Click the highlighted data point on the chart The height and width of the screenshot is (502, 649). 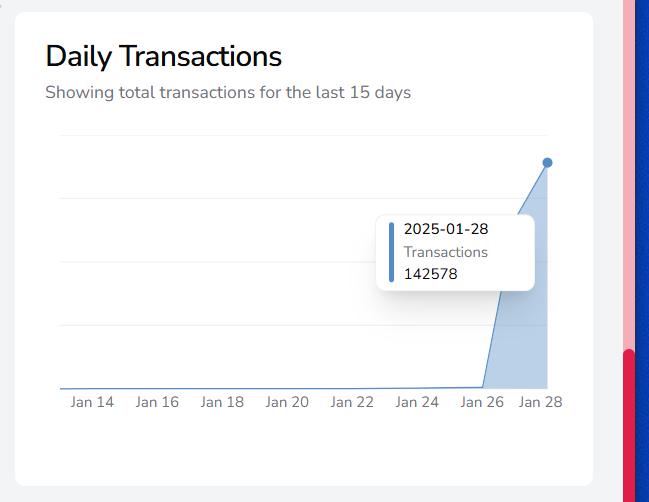547,163
